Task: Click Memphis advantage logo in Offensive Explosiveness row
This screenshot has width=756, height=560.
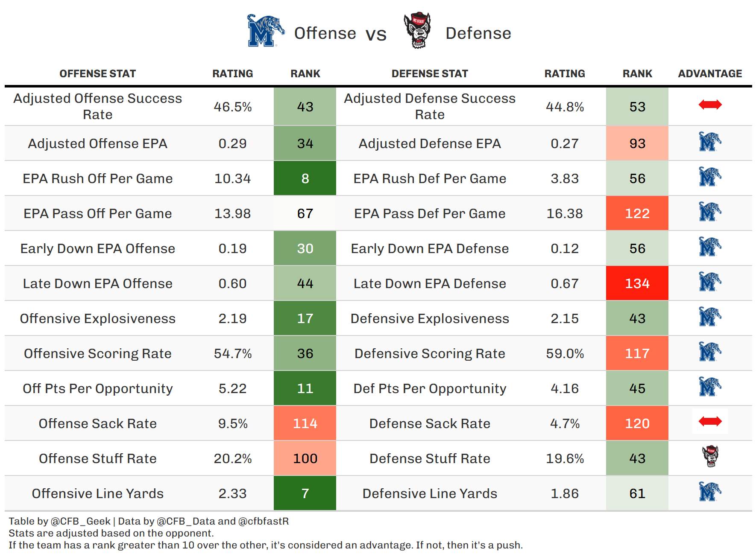Action: pos(710,317)
